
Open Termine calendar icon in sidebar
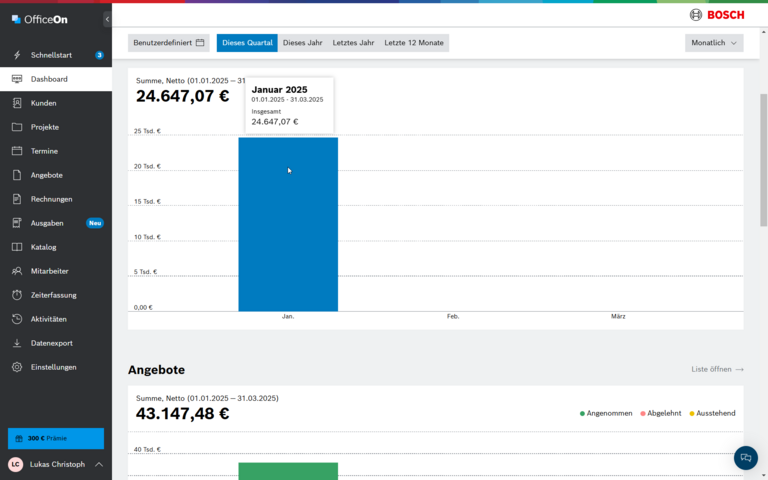pyautogui.click(x=17, y=151)
